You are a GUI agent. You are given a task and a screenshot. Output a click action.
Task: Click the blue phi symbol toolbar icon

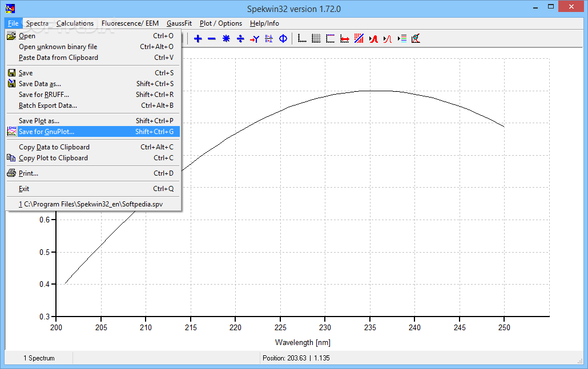283,39
